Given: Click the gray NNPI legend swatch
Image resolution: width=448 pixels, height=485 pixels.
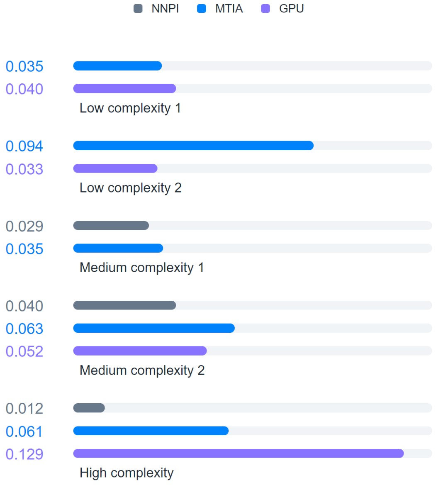Looking at the screenshot, I should [x=138, y=9].
